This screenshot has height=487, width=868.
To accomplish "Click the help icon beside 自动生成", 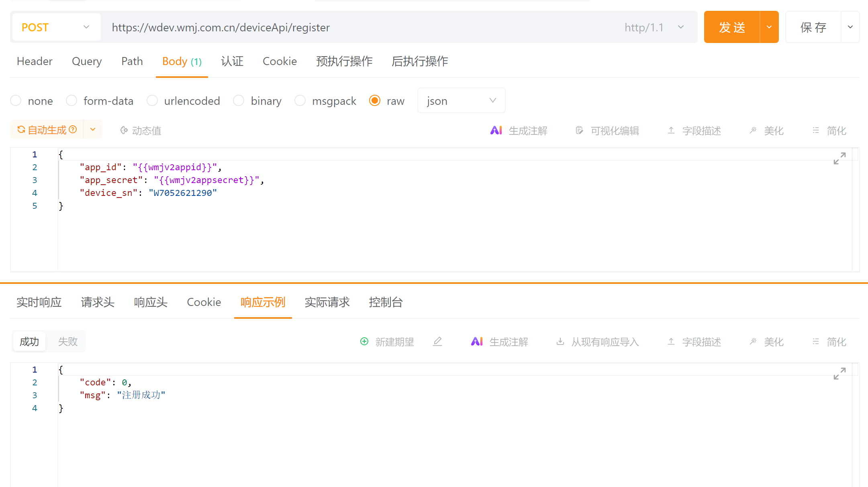I will (73, 130).
